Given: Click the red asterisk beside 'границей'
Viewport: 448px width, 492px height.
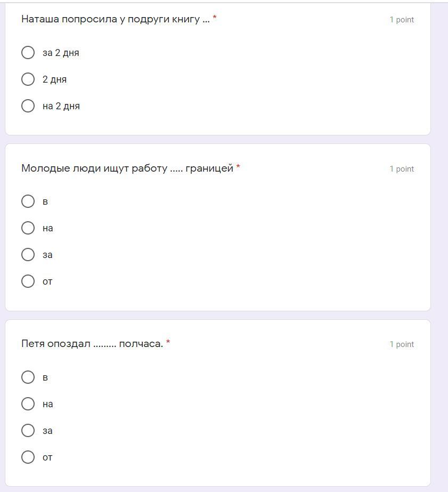Looking at the screenshot, I should click(x=238, y=167).
